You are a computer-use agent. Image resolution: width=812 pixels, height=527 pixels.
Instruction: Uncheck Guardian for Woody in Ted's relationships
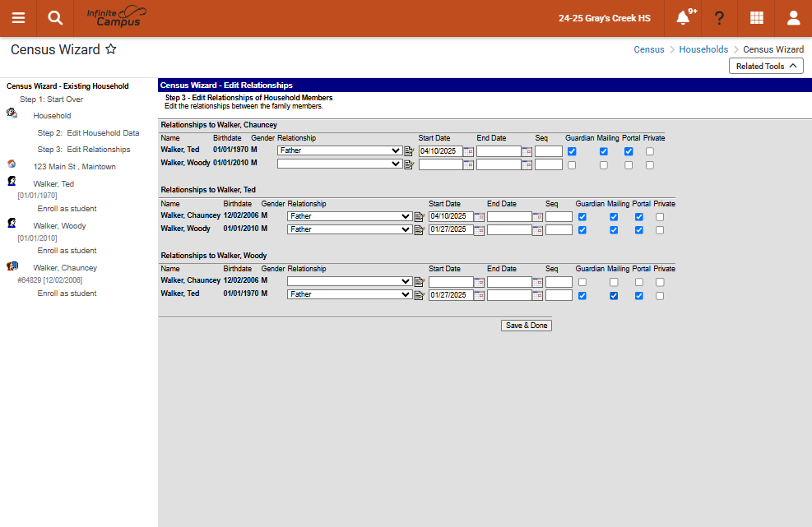pyautogui.click(x=582, y=230)
